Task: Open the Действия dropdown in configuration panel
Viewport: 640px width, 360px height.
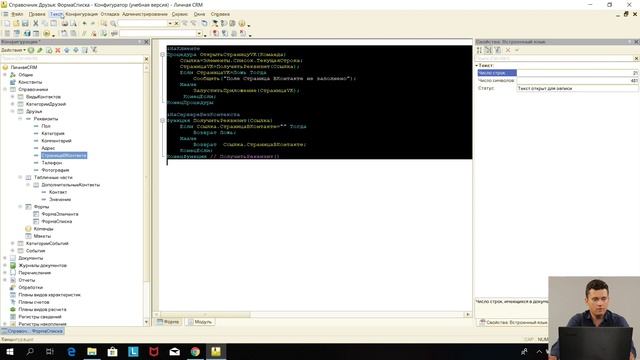Action: coord(13,50)
